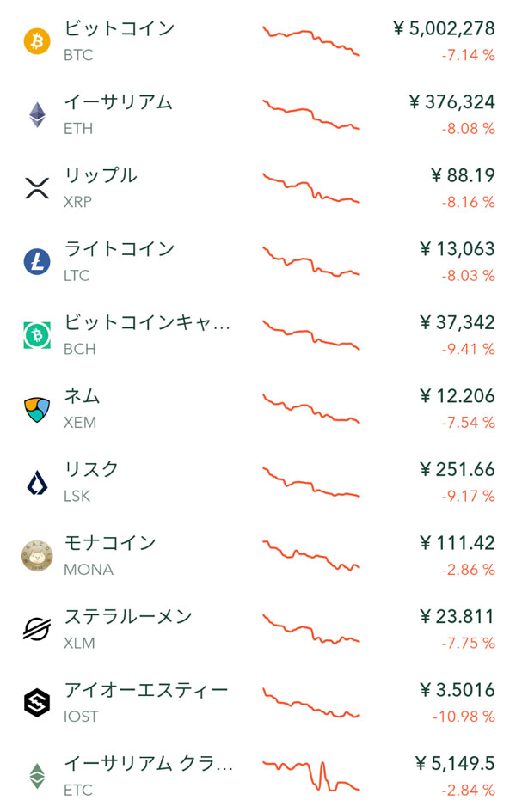
Task: Tap the black IOST hexagon icon
Action: coord(37,703)
